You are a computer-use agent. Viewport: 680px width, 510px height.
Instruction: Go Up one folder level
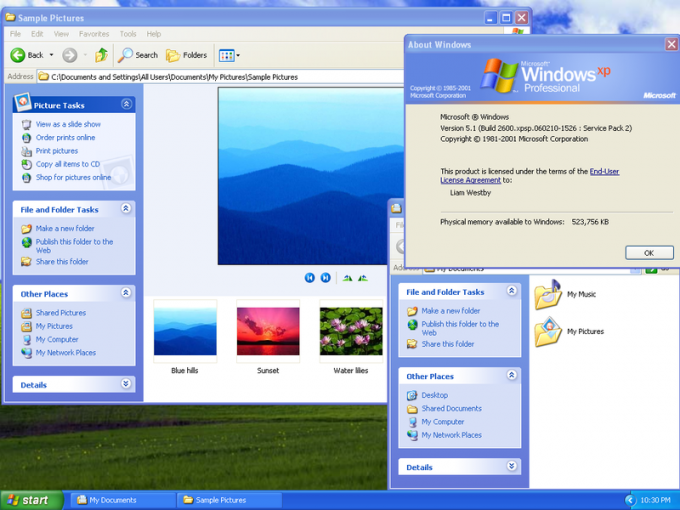(101, 55)
